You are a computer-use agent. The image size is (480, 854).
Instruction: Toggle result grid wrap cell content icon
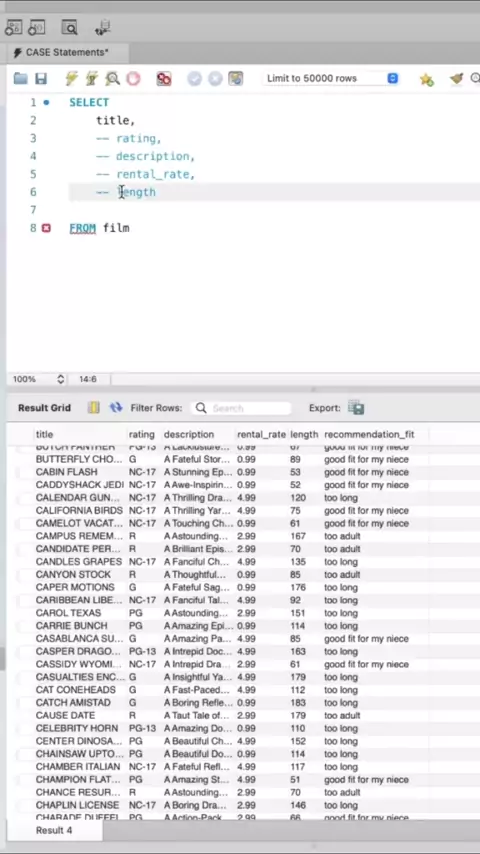(94, 407)
